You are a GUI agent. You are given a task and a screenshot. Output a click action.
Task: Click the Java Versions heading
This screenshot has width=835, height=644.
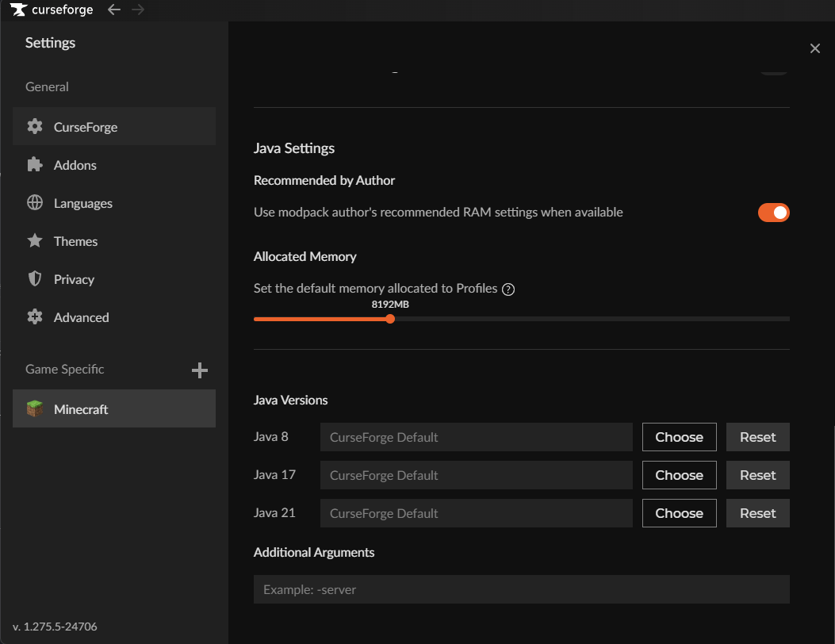pyautogui.click(x=291, y=400)
